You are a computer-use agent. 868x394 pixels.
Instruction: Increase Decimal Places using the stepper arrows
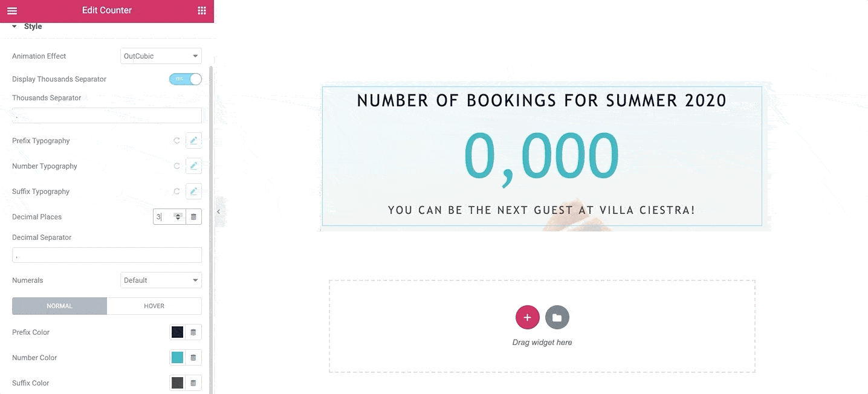click(178, 215)
